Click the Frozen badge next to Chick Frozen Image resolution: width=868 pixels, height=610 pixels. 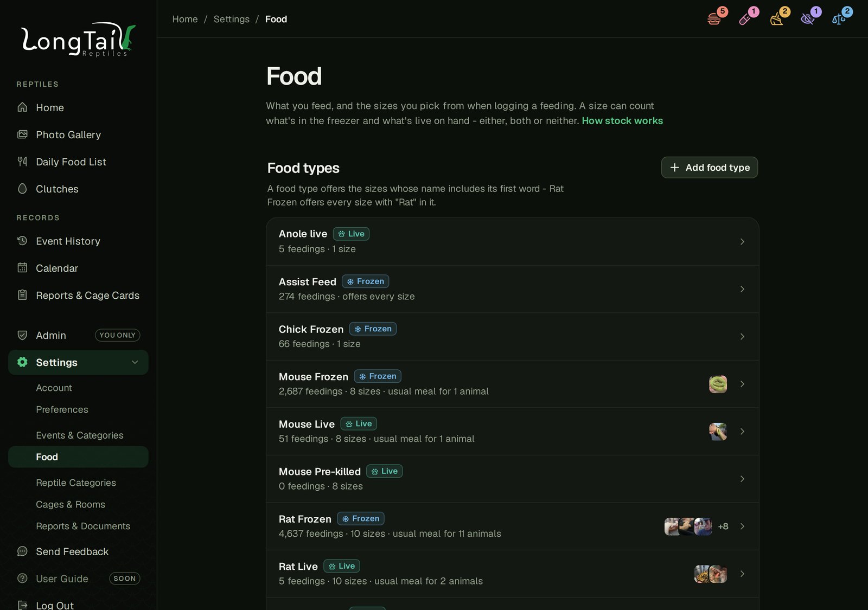point(373,329)
